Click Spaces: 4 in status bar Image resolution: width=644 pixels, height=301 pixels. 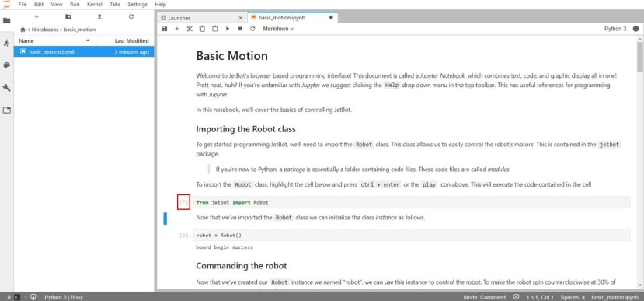click(x=573, y=297)
